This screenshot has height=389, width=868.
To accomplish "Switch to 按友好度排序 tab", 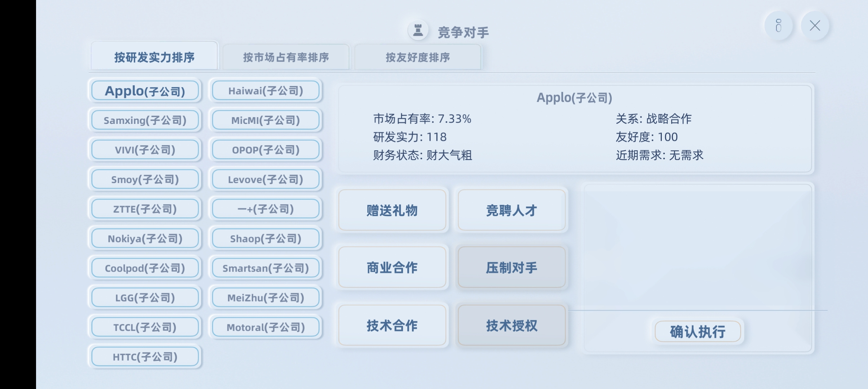I will coord(418,57).
